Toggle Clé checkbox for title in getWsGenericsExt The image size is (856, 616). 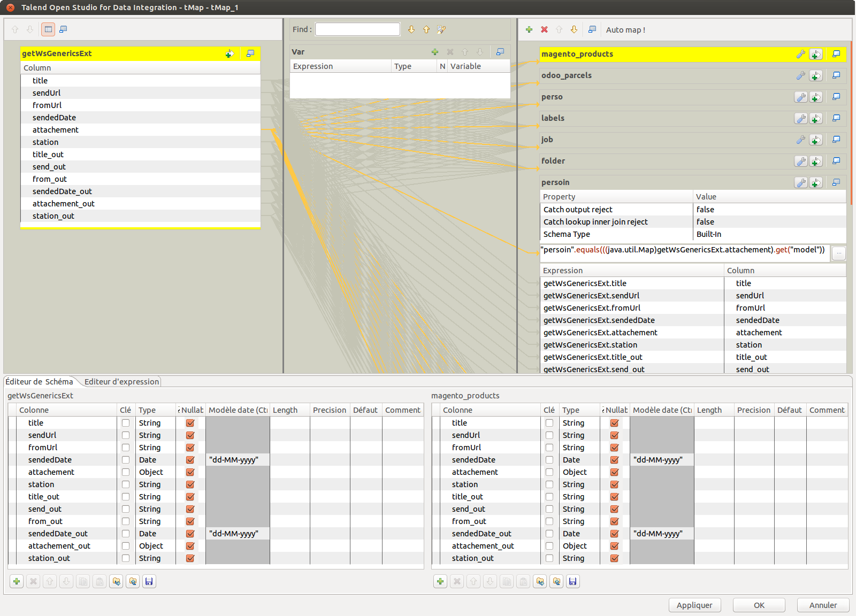pyautogui.click(x=126, y=423)
